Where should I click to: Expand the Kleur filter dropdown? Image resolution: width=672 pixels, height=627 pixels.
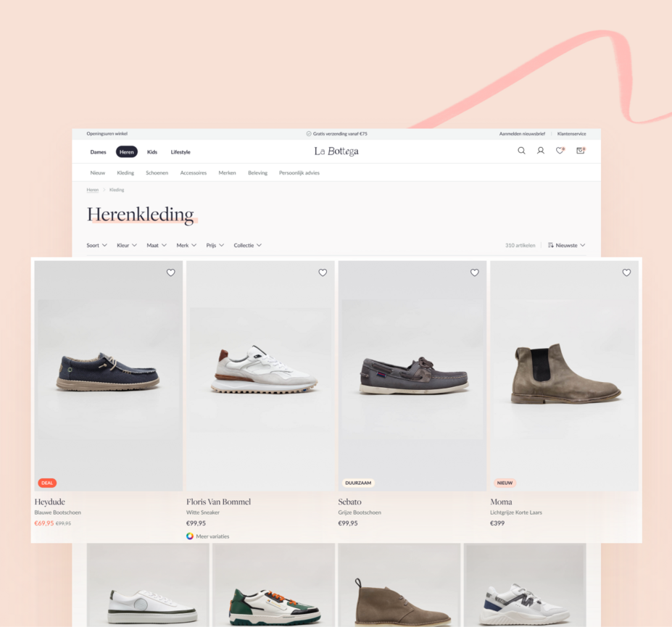(127, 246)
